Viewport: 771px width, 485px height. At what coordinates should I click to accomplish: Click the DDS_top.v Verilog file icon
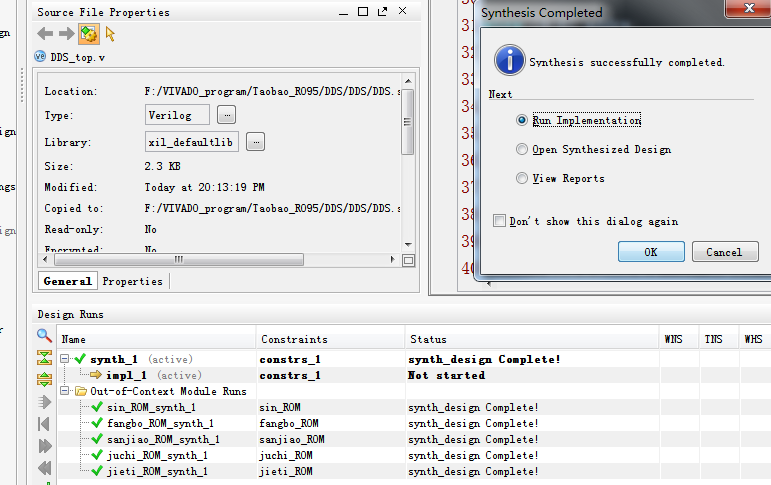41,57
